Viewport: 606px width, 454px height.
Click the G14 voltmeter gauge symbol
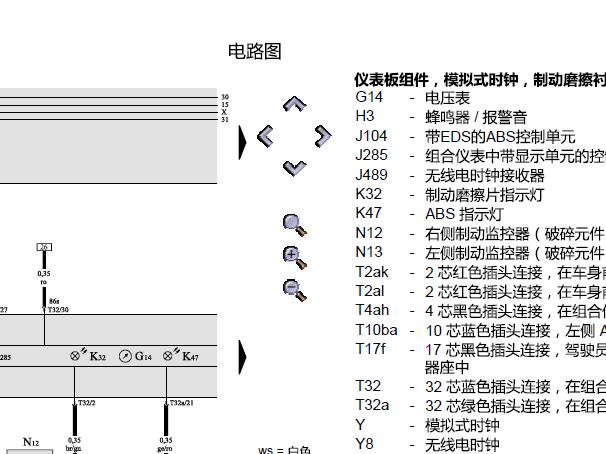[x=125, y=356]
